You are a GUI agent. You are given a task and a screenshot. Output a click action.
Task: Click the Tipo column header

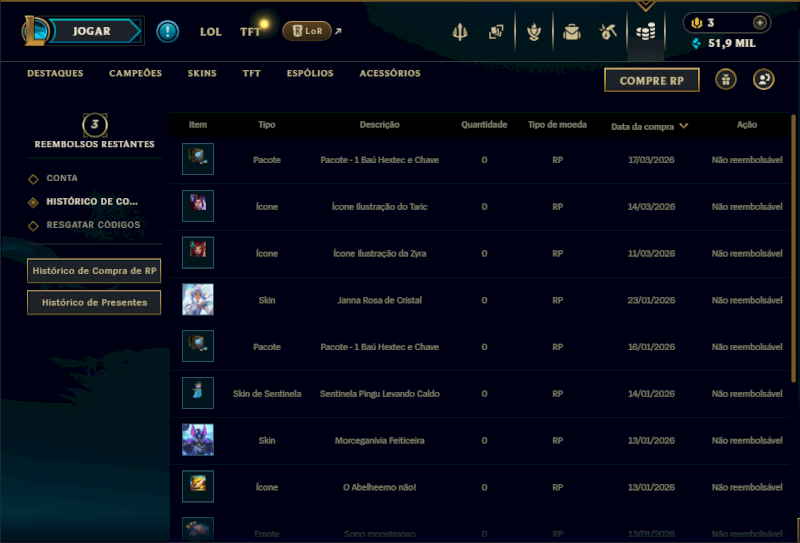[x=267, y=125]
